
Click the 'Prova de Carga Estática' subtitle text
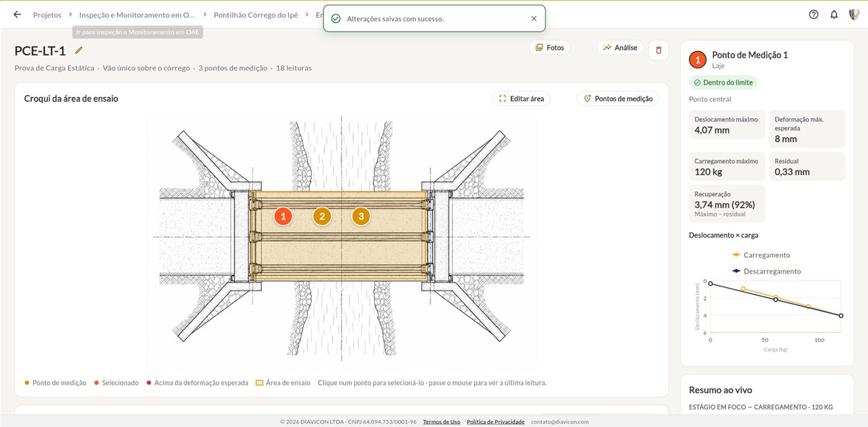coord(54,68)
